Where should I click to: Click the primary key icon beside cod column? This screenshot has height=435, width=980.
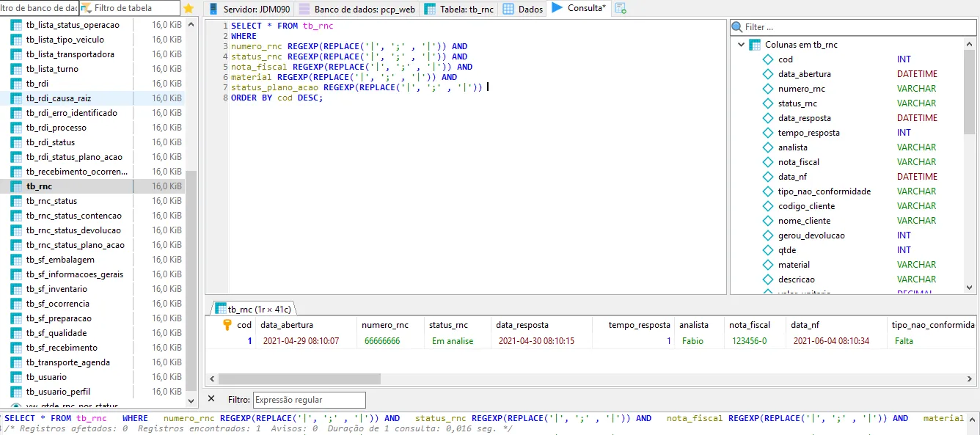pyautogui.click(x=227, y=325)
